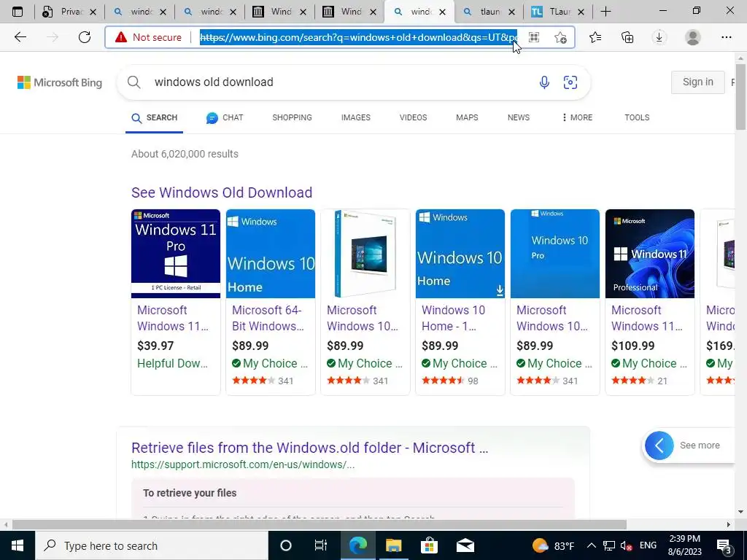Expand the MORE dropdown in Bing

[x=577, y=117]
